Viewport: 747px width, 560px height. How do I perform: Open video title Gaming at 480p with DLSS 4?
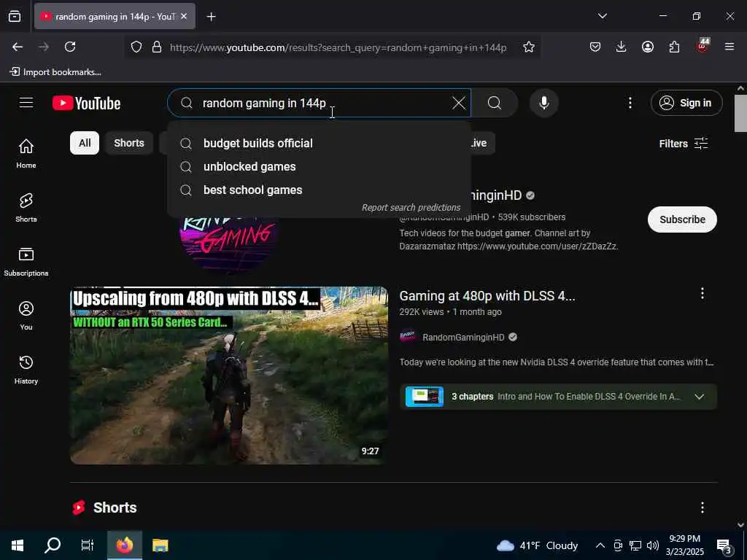click(487, 296)
